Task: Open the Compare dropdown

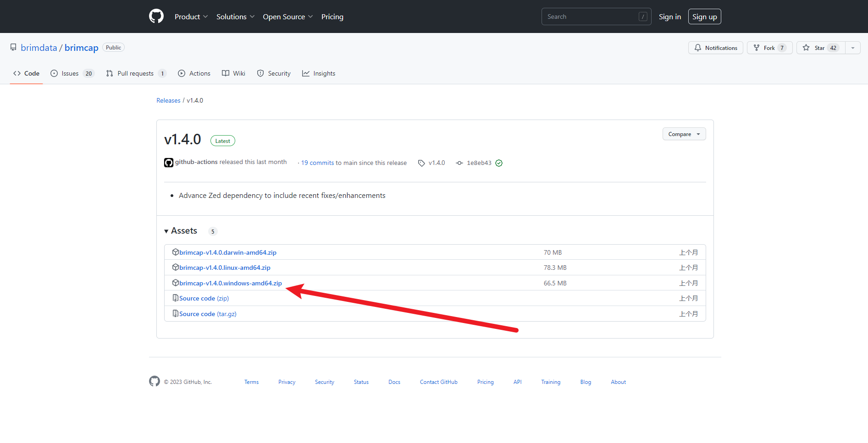Action: point(684,134)
